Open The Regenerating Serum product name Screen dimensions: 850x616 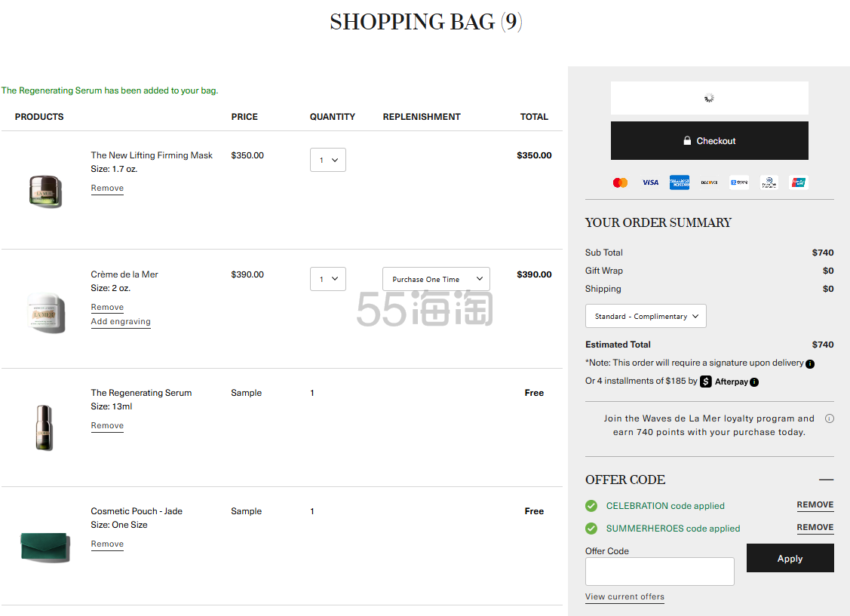(142, 393)
